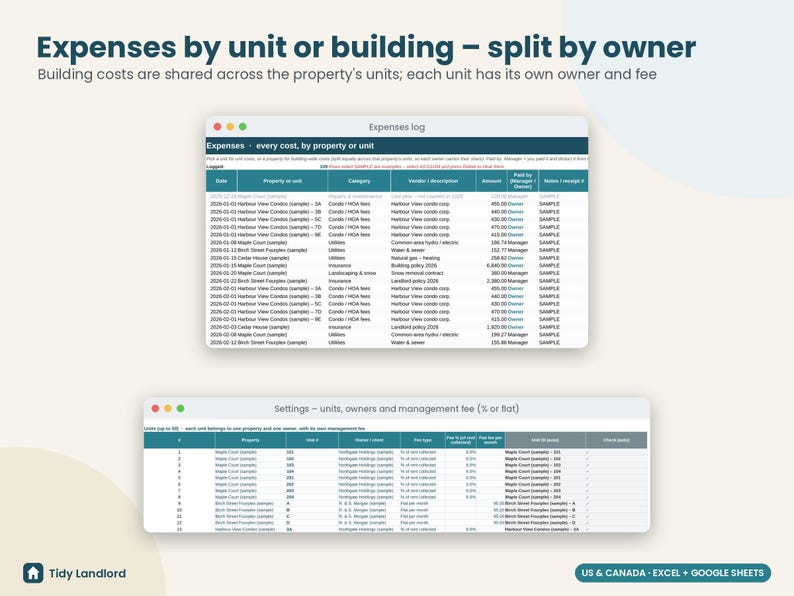Click the 2026-01-22 Birch Street Fourplex row
The image size is (794, 596).
click(x=397, y=281)
